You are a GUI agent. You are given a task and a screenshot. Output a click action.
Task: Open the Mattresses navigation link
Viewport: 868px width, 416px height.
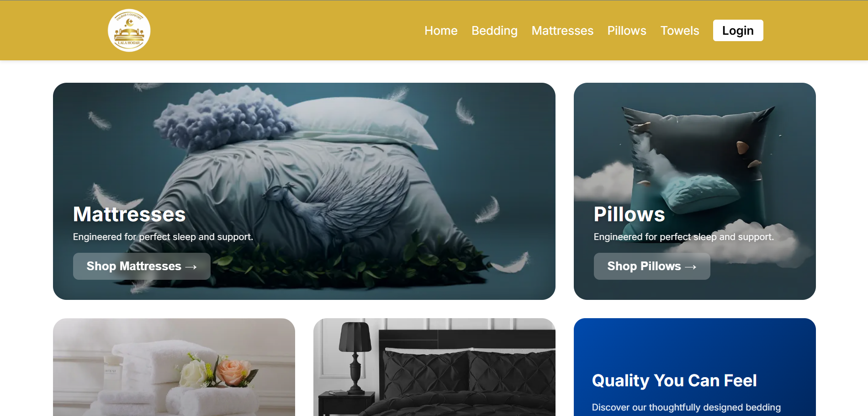click(x=562, y=31)
